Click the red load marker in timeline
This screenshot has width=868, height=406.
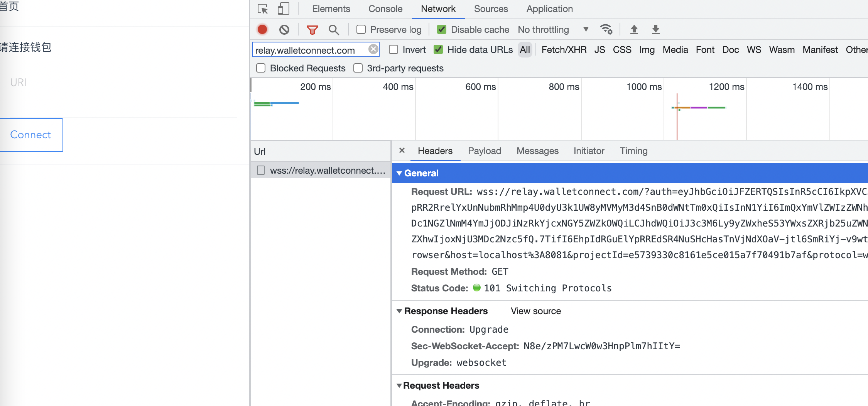tap(677, 117)
